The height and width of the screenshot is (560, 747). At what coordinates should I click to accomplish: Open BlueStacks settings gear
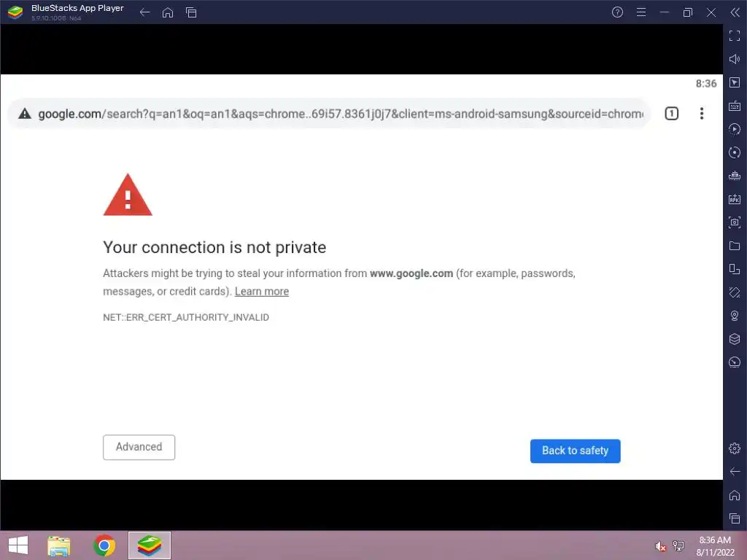click(735, 448)
